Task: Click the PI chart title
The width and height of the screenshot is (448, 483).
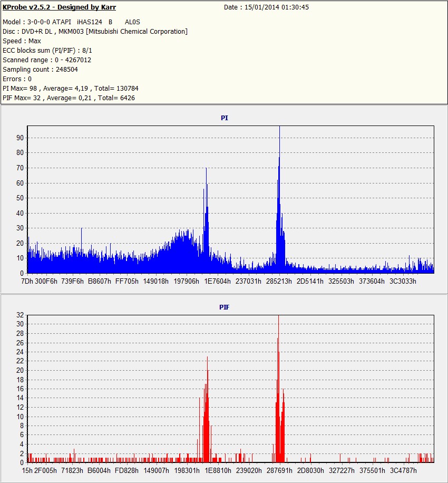Action: [x=225, y=118]
